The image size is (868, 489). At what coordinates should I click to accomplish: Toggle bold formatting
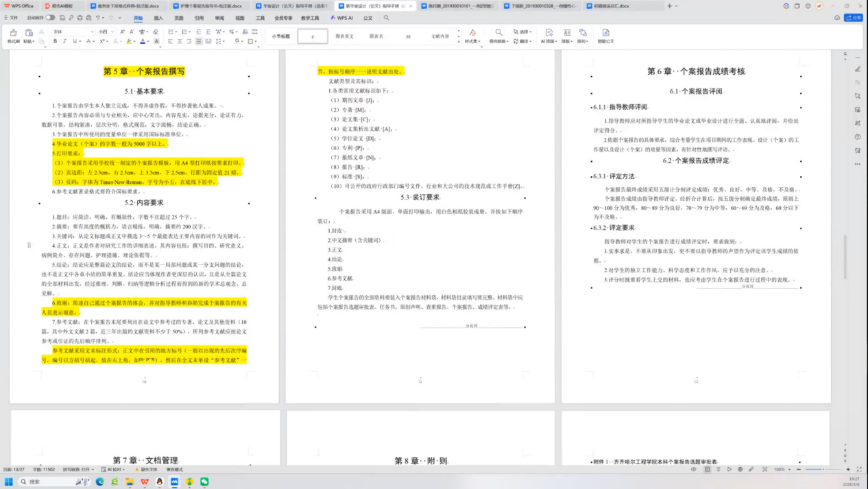[x=56, y=42]
